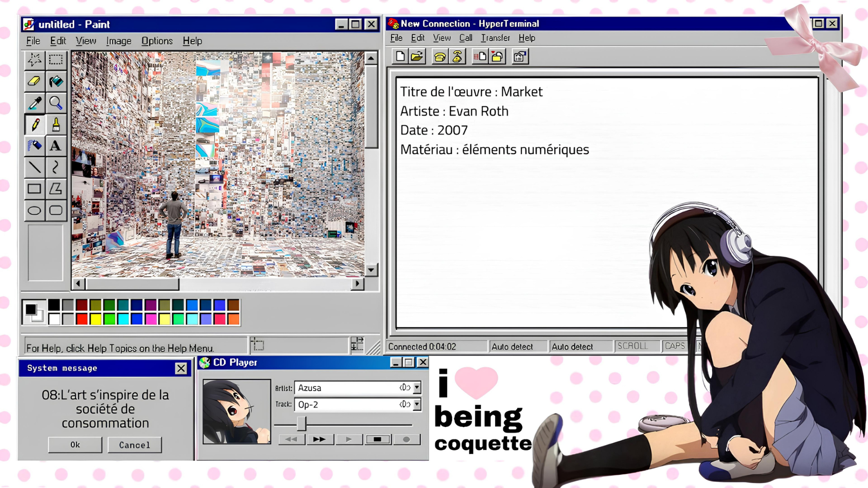Pick the red color swatch in Paint palette
The image size is (868, 488).
pos(82,319)
